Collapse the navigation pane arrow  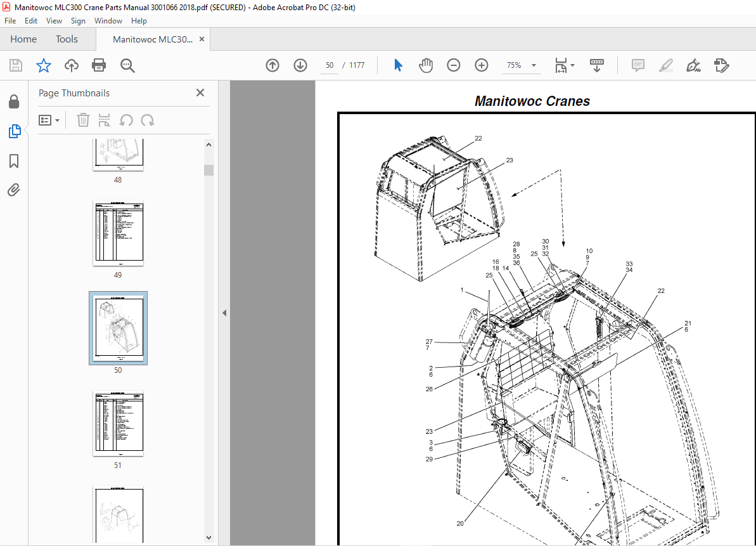[x=224, y=313]
